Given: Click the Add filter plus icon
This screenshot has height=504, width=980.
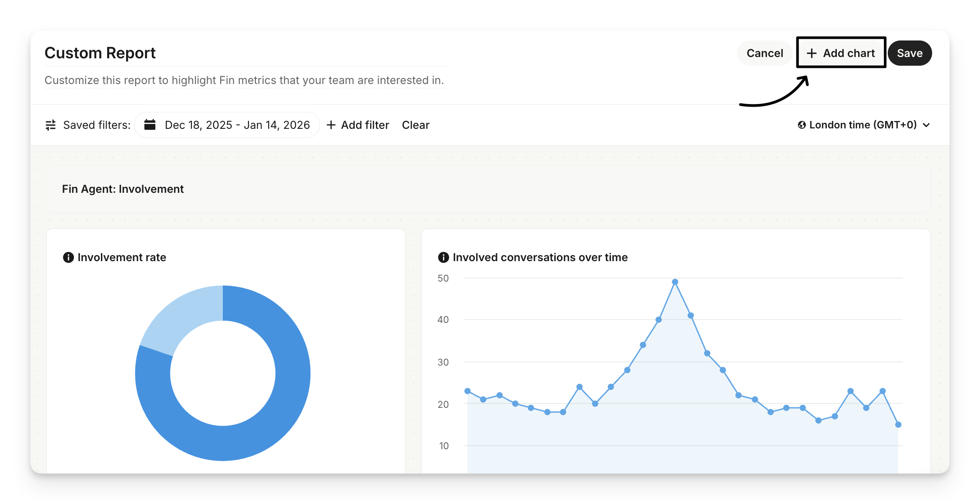Looking at the screenshot, I should tap(331, 125).
